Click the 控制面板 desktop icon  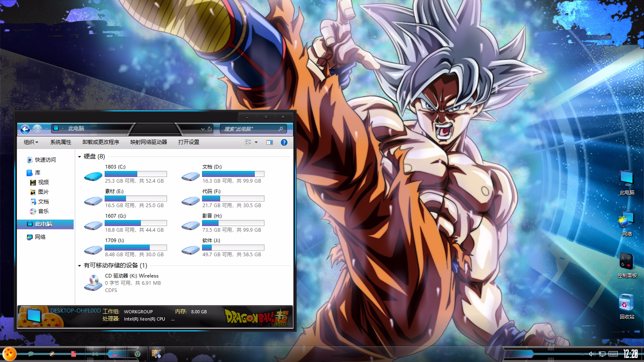(627, 266)
